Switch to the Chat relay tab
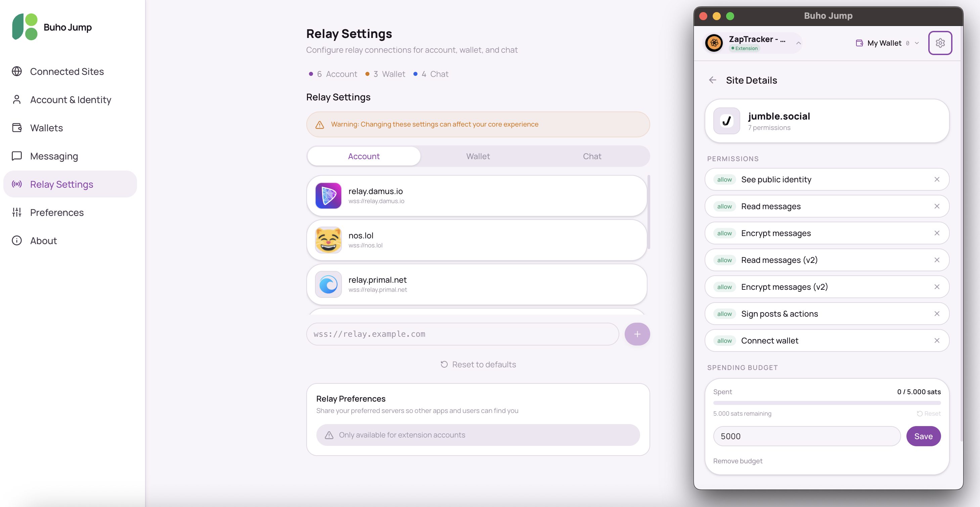 pyautogui.click(x=591, y=156)
